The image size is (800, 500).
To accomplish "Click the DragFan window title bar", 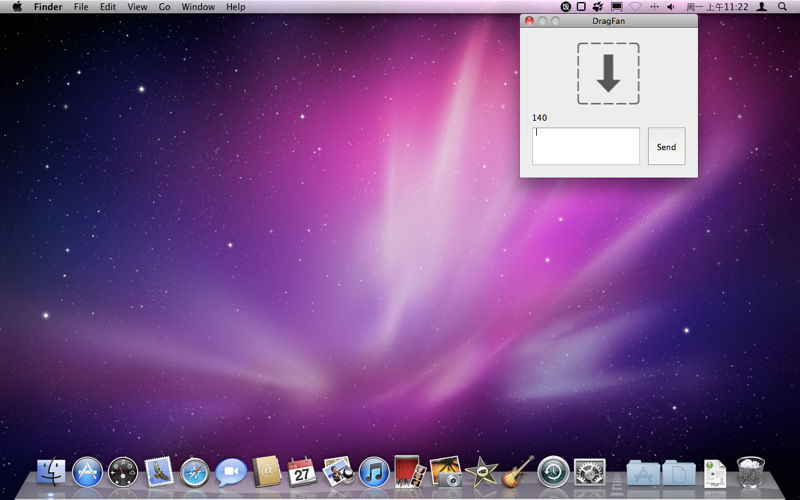I will coord(609,21).
